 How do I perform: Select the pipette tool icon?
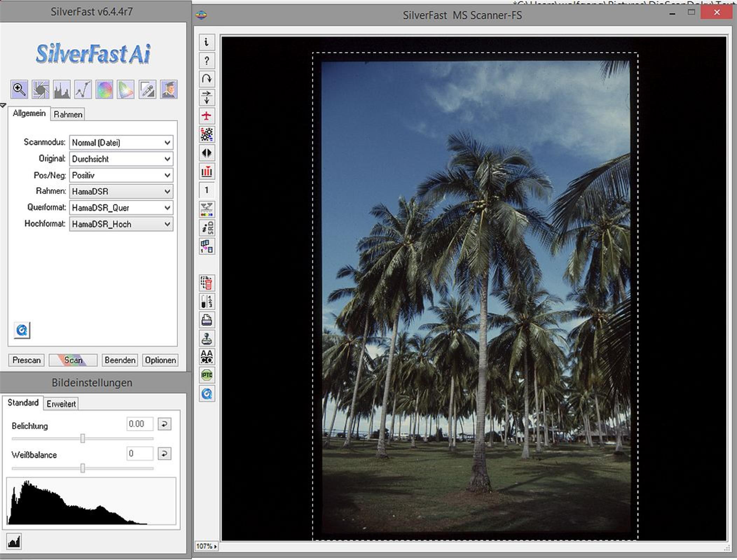pos(147,89)
